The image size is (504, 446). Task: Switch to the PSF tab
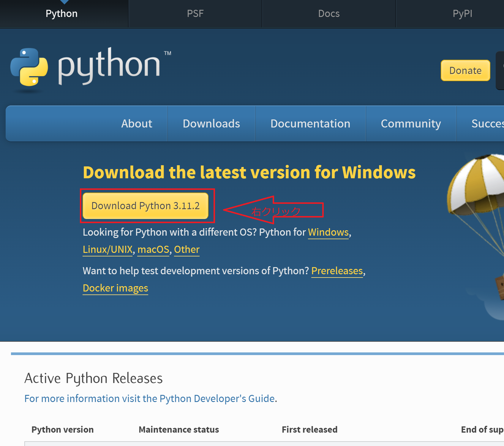click(195, 14)
